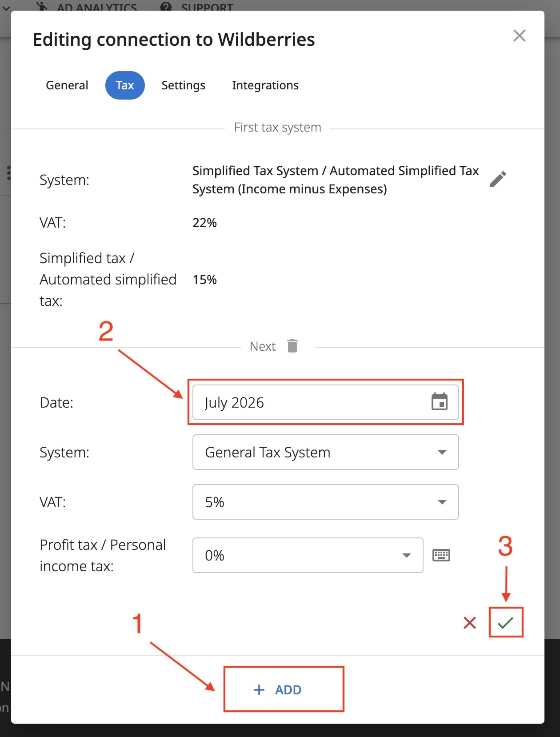560x737 pixels.
Task: Cancel changes with the red X icon
Action: point(470,623)
